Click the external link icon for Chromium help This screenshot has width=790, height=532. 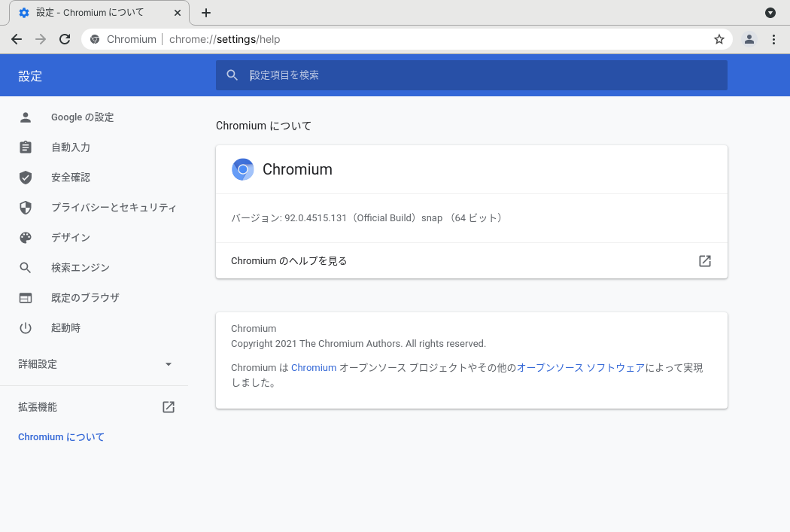coord(705,261)
